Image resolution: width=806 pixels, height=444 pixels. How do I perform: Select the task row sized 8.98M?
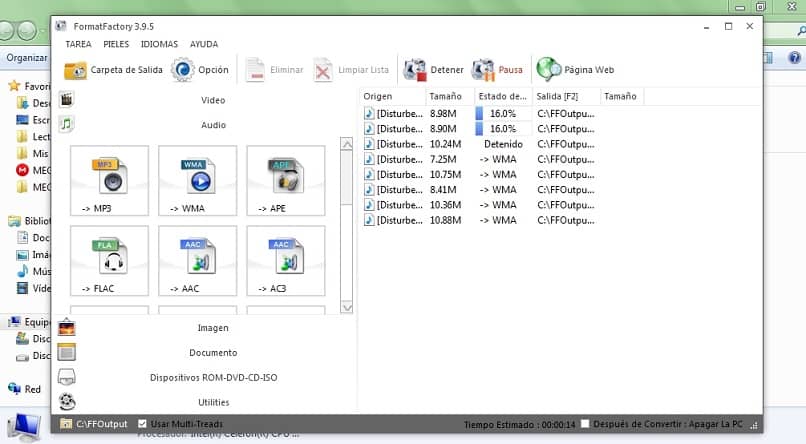479,114
